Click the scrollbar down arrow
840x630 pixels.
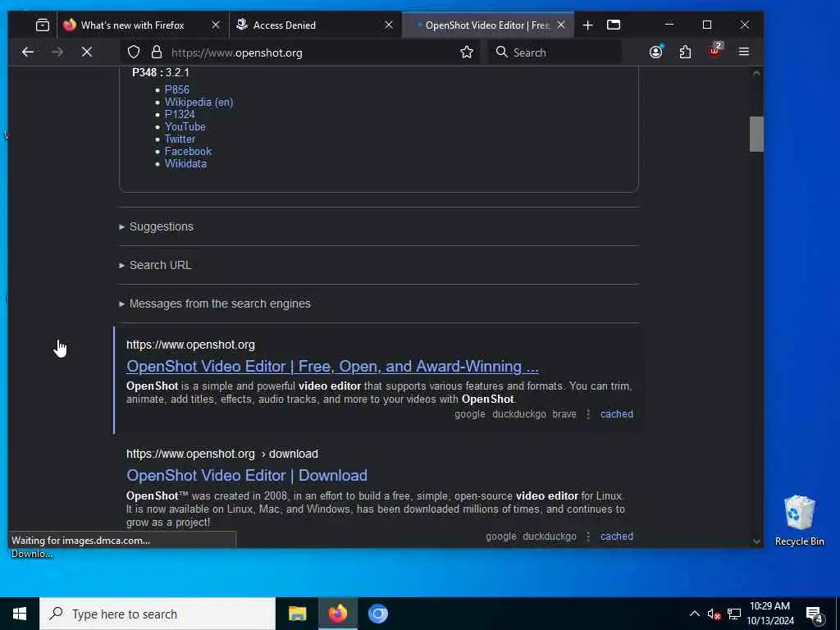pos(756,541)
